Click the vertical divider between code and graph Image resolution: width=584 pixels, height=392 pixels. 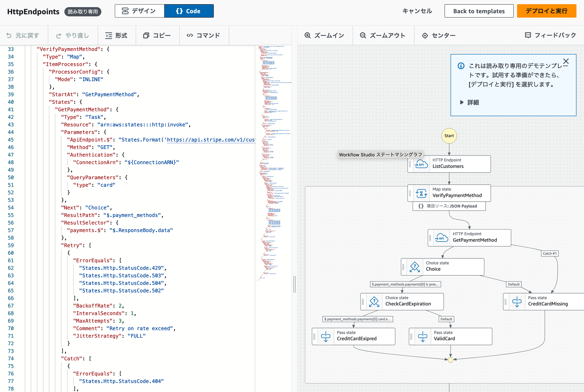coord(294,284)
